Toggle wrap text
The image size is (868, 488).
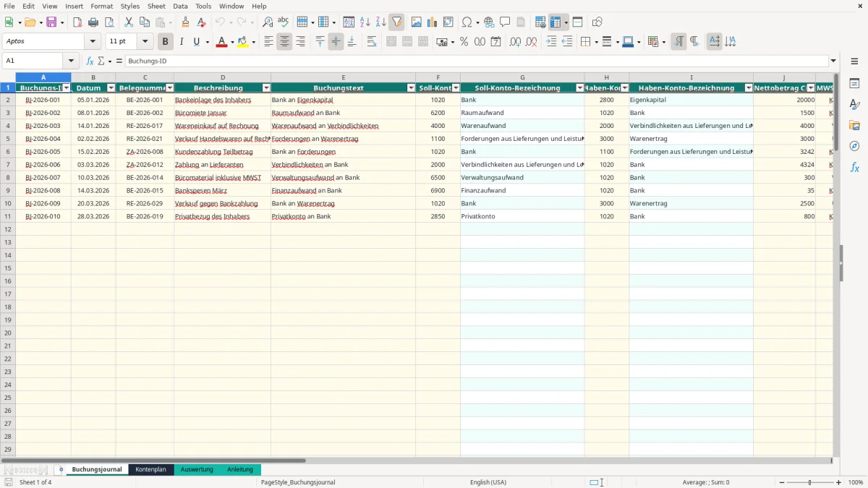372,42
